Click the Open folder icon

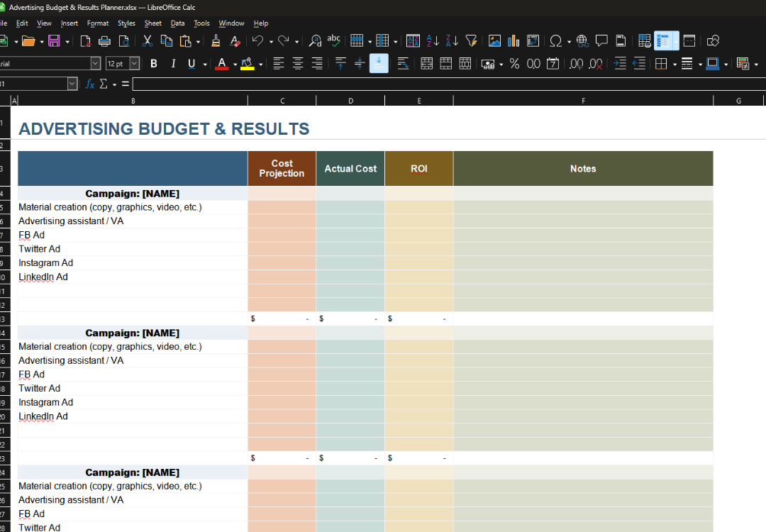click(x=28, y=41)
